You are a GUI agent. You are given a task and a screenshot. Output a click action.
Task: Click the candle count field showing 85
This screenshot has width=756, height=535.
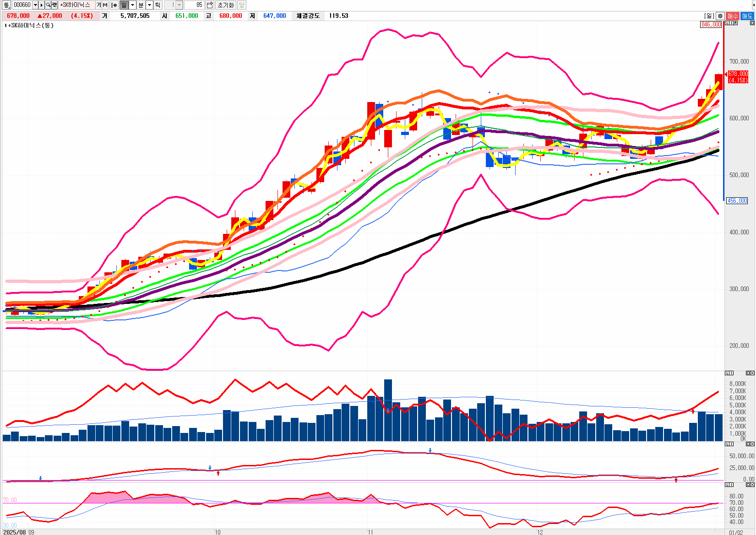194,5
